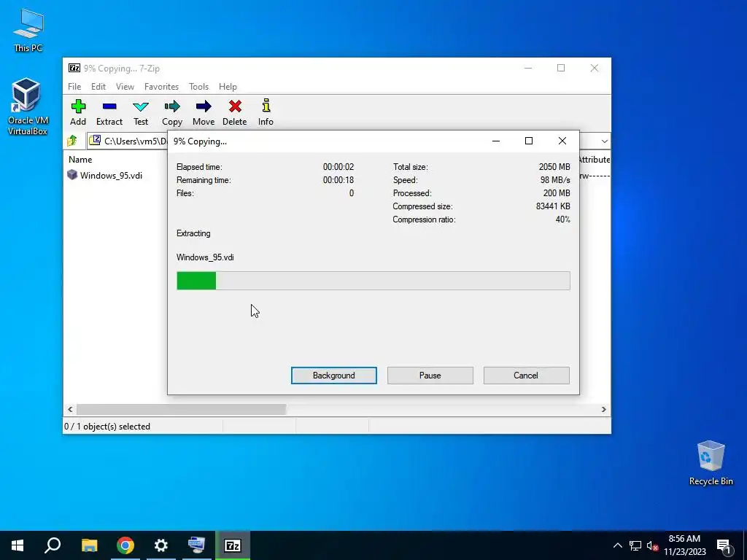Screen dimensions: 747x560
Task: Click the Processed value 200 MB
Action: [x=557, y=192]
